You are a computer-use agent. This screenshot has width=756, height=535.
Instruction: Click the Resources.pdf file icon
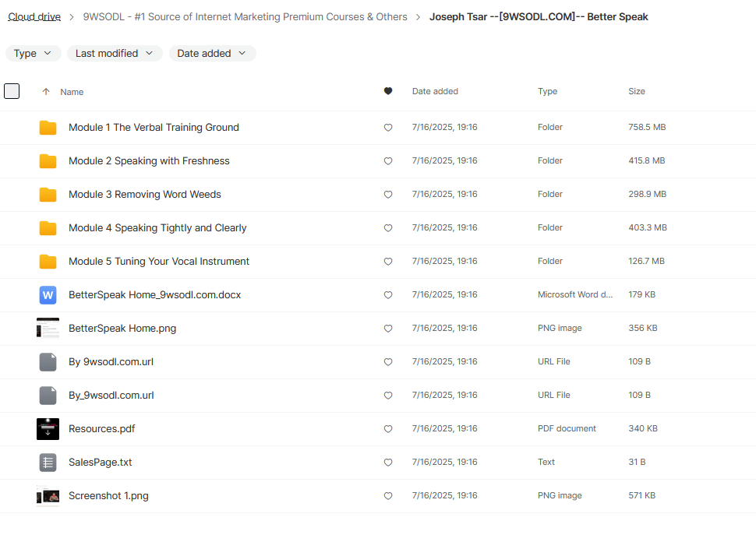click(x=48, y=429)
